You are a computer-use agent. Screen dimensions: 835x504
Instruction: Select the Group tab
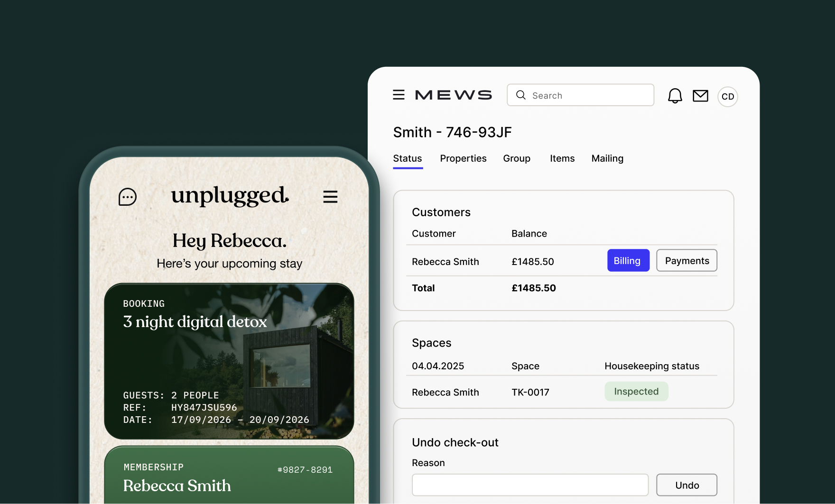click(517, 158)
